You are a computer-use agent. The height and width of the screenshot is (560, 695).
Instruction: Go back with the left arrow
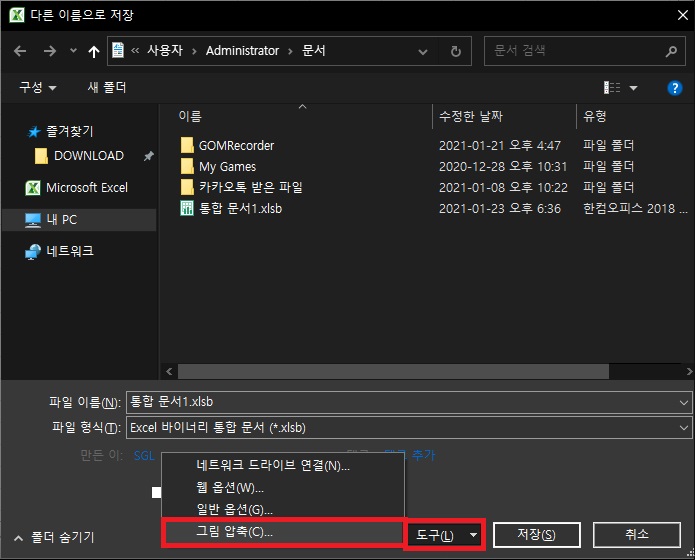[x=20, y=51]
